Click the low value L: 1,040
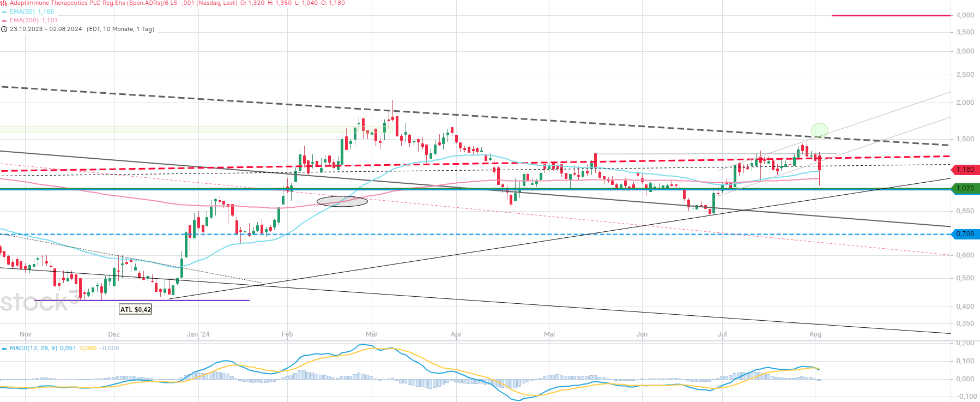This screenshot has height=402, width=980. click(305, 3)
